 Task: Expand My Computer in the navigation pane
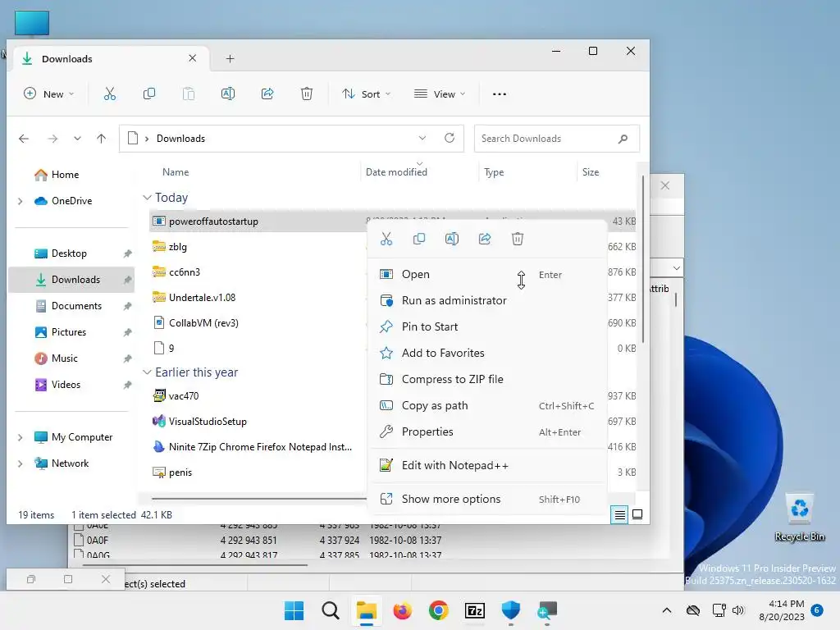point(20,438)
